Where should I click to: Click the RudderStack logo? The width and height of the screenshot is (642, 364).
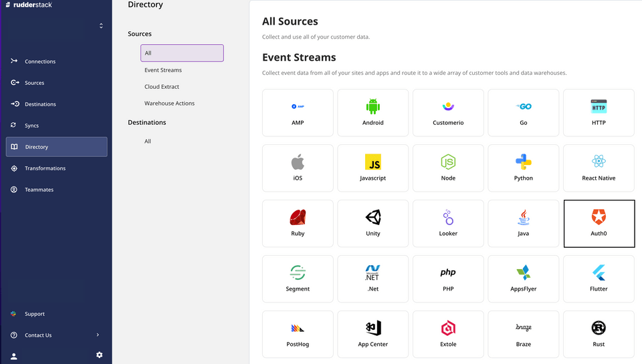click(x=29, y=5)
